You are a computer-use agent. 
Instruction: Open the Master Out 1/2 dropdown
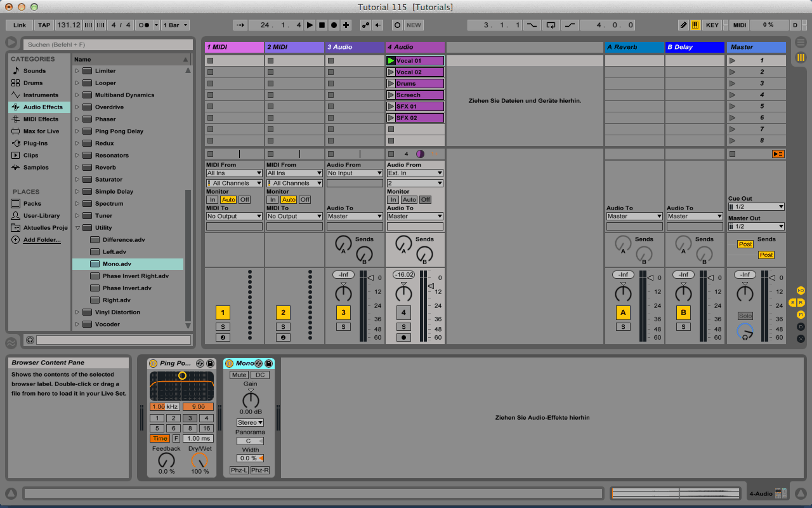[x=756, y=226]
